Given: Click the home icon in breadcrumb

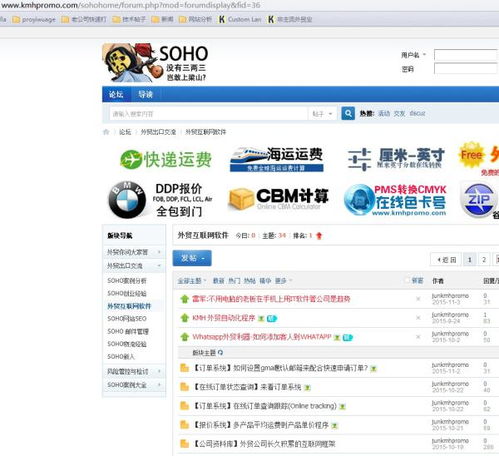Looking at the screenshot, I should [x=106, y=132].
